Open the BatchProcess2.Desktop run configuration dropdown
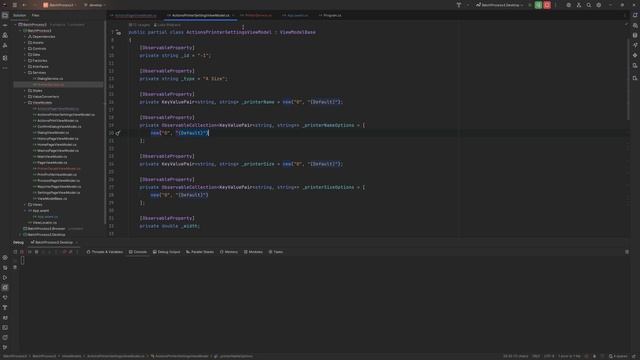Image resolution: width=640 pixels, height=360 pixels. coord(500,5)
